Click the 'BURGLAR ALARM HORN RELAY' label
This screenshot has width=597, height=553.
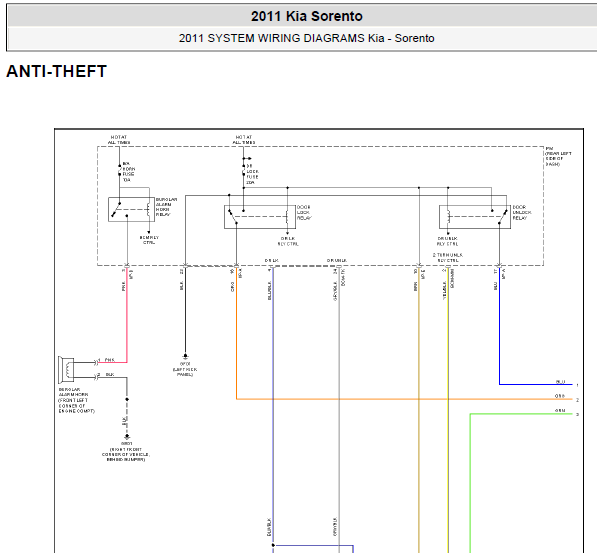click(166, 207)
